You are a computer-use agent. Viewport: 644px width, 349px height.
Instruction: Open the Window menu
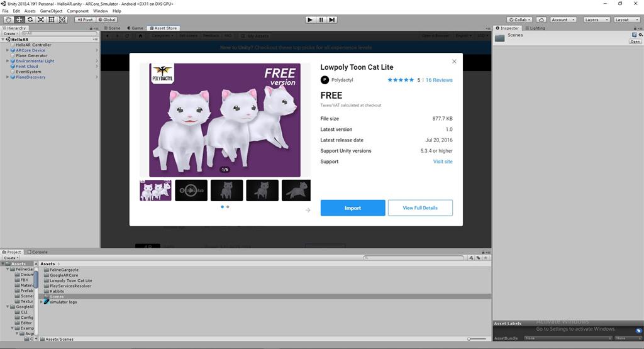[100, 11]
